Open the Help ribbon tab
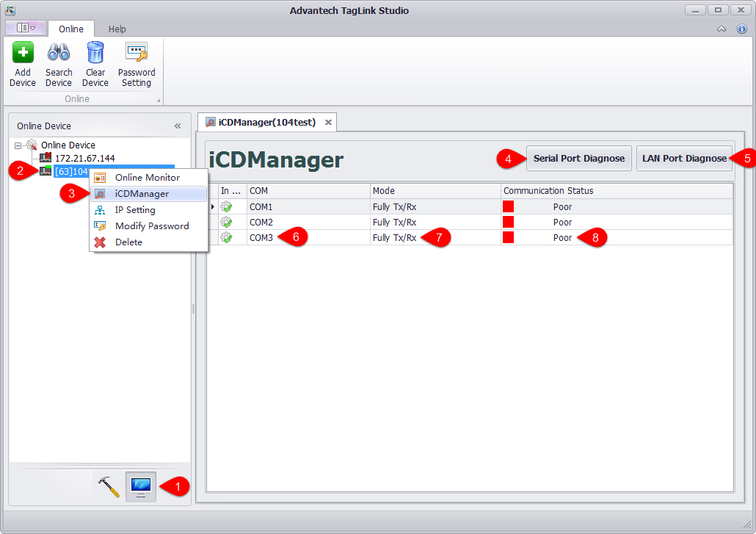756x534 pixels. click(x=117, y=29)
